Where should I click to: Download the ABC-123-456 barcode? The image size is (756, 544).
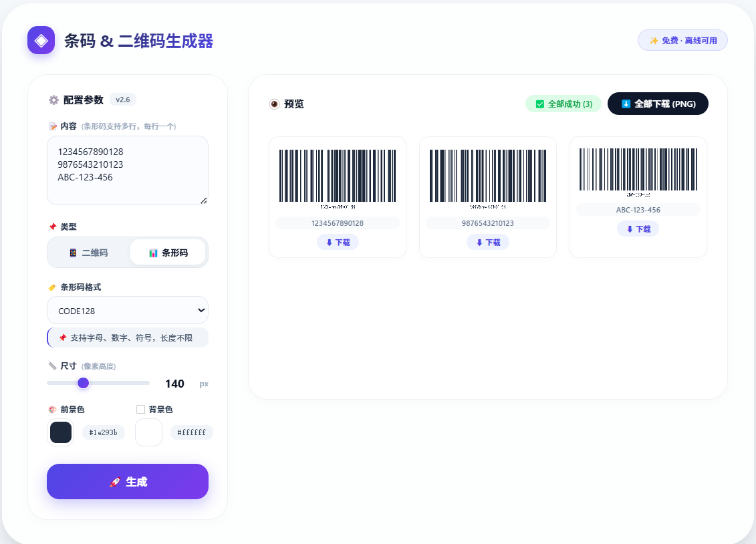point(638,229)
